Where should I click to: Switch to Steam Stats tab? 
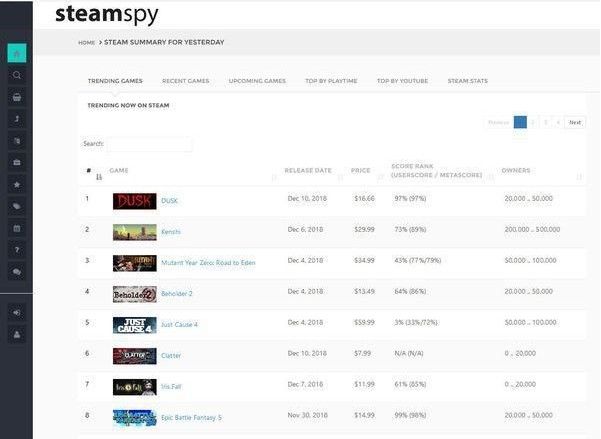[x=468, y=81]
